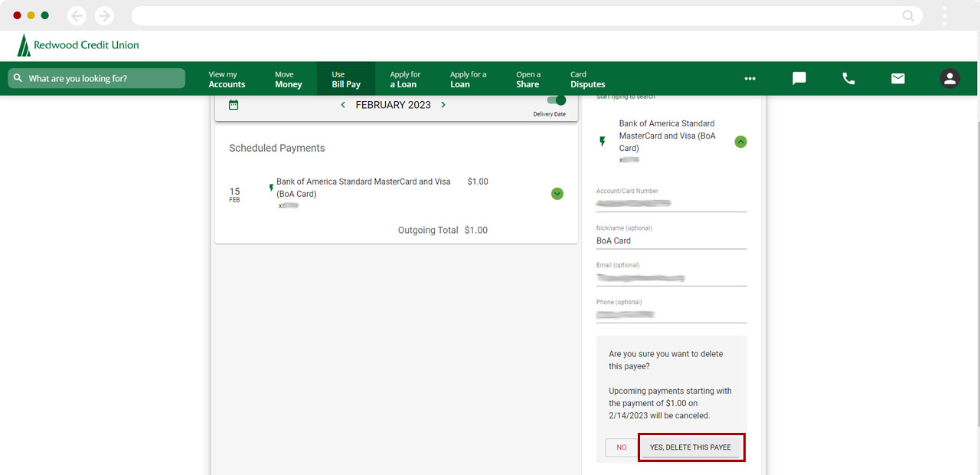Go to previous month before February 2023
980x475 pixels.
pos(343,105)
